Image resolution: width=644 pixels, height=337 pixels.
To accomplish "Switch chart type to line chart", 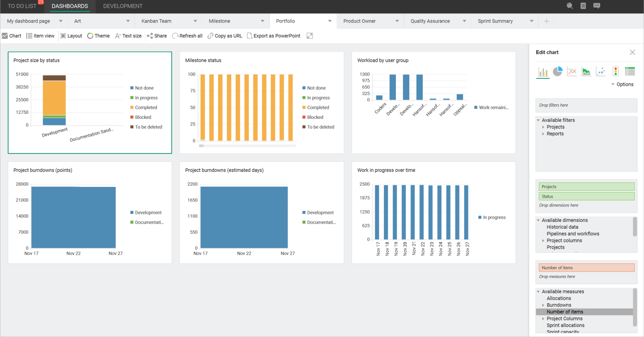I will coord(572,71).
